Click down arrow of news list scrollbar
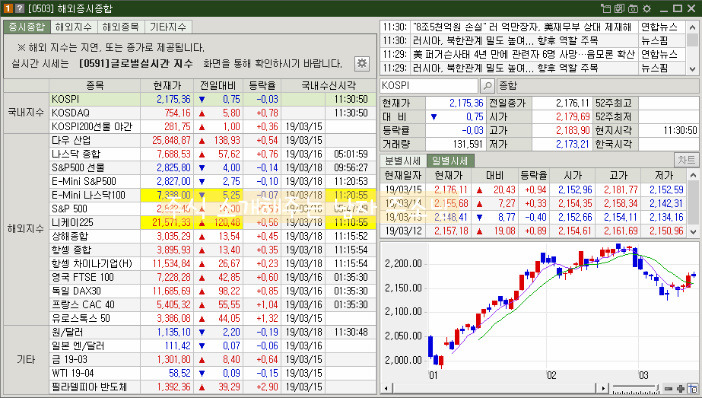This screenshot has height=398, width=702. (x=693, y=69)
